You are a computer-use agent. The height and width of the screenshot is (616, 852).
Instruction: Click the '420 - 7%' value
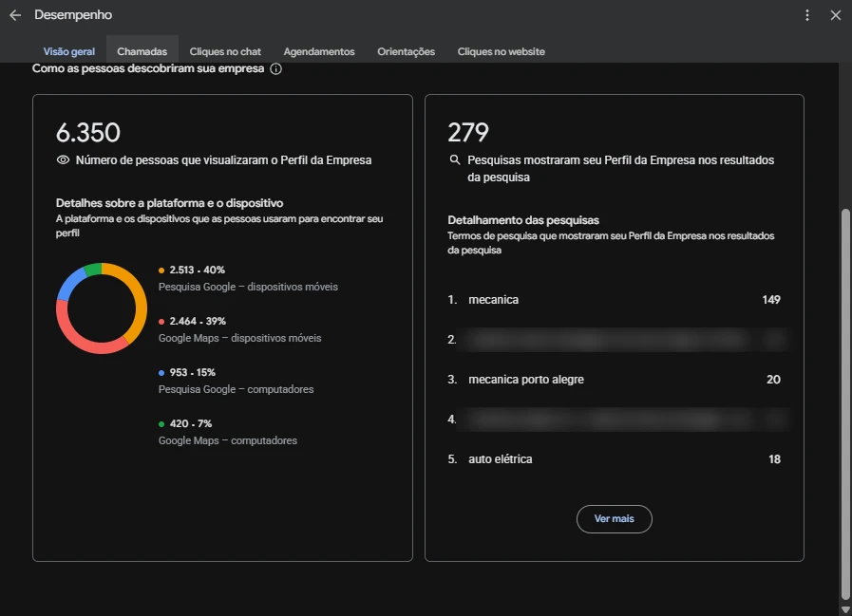(x=191, y=423)
